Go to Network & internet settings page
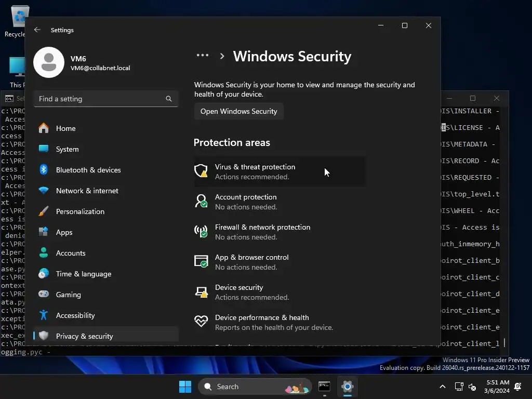The width and height of the screenshot is (532, 399). coord(106,191)
